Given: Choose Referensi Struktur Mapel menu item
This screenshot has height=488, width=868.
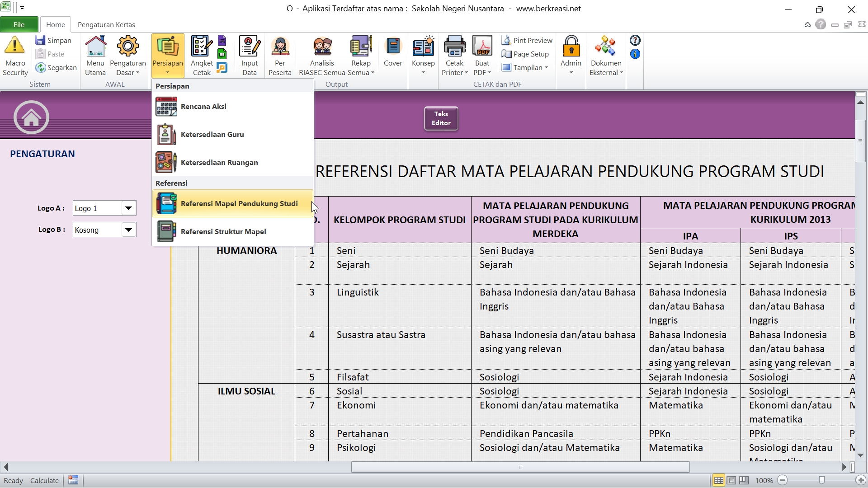Looking at the screenshot, I should (x=223, y=232).
